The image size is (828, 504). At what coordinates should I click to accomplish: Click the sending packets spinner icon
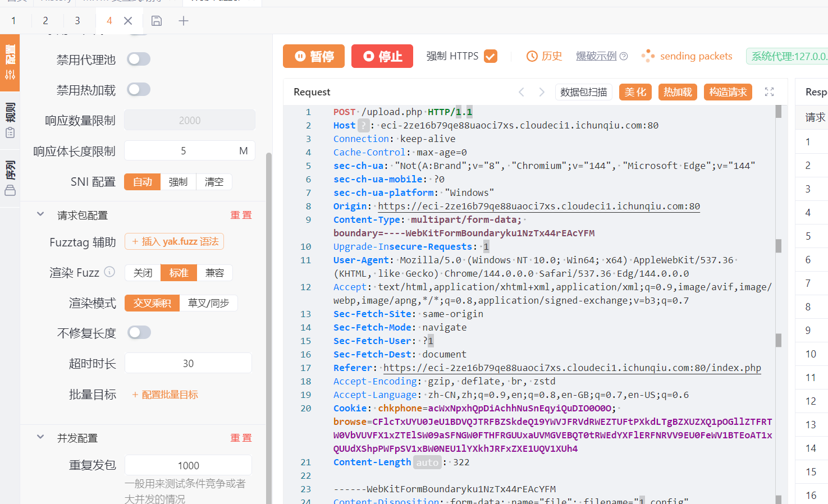[x=648, y=56]
